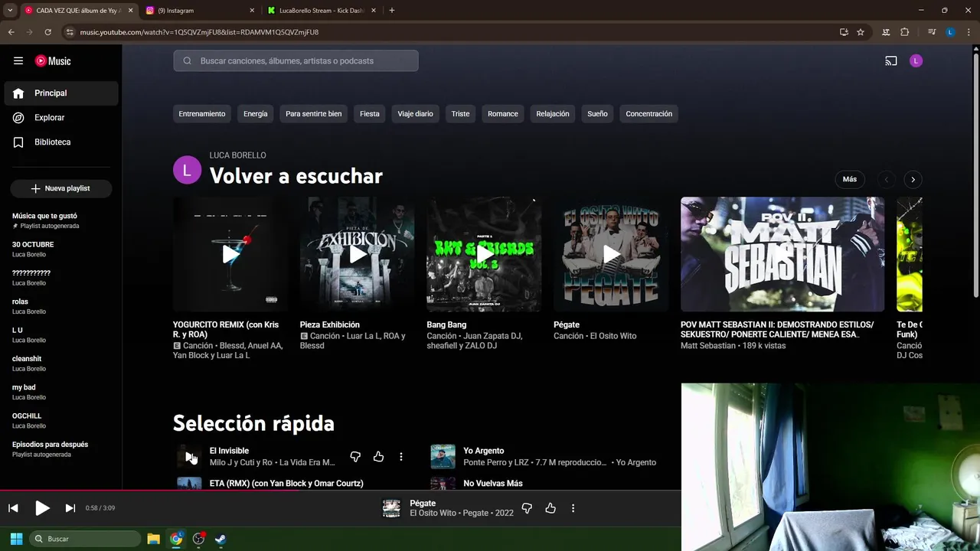Play Bang Bang thumbnail
The height and width of the screenshot is (551, 980).
coord(484,254)
